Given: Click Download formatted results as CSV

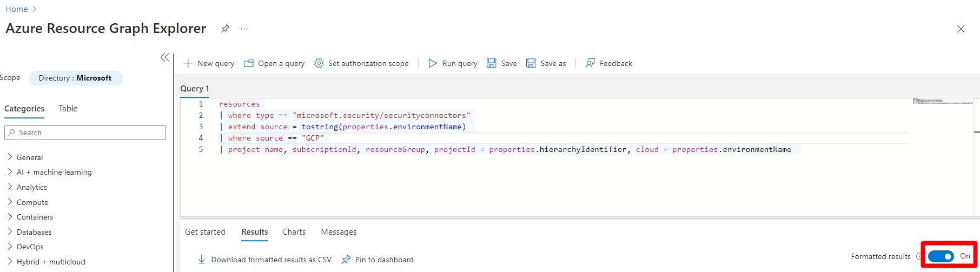Looking at the screenshot, I should [x=272, y=260].
